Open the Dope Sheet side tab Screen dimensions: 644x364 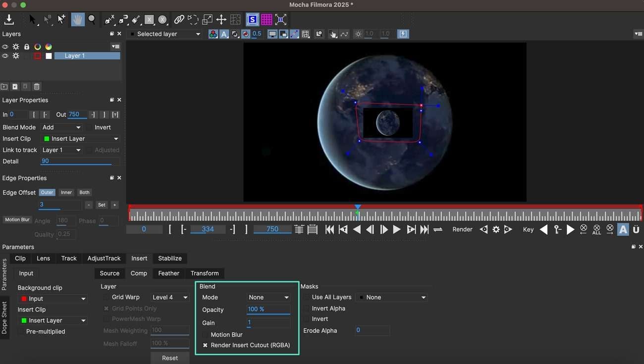point(4,317)
